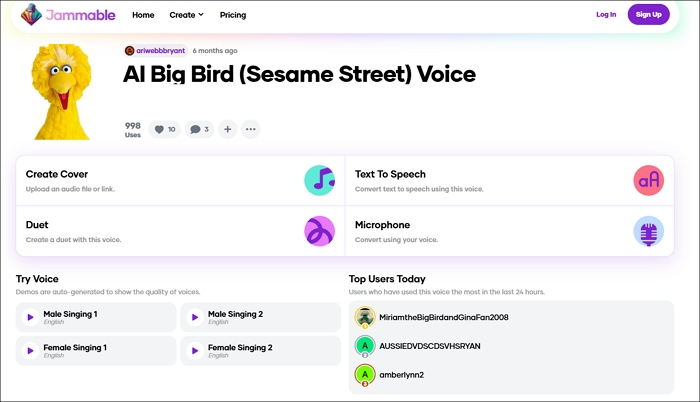
Task: Open the Pricing page
Action: [x=233, y=15]
